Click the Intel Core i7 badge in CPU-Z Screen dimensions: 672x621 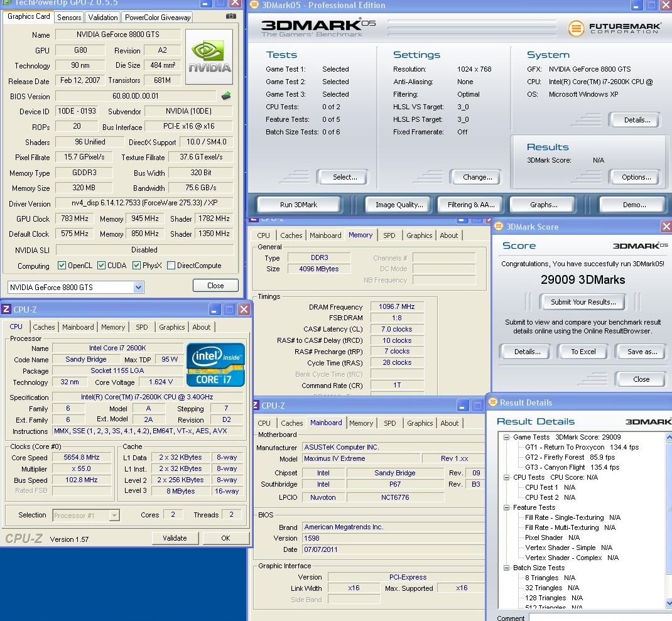215,365
